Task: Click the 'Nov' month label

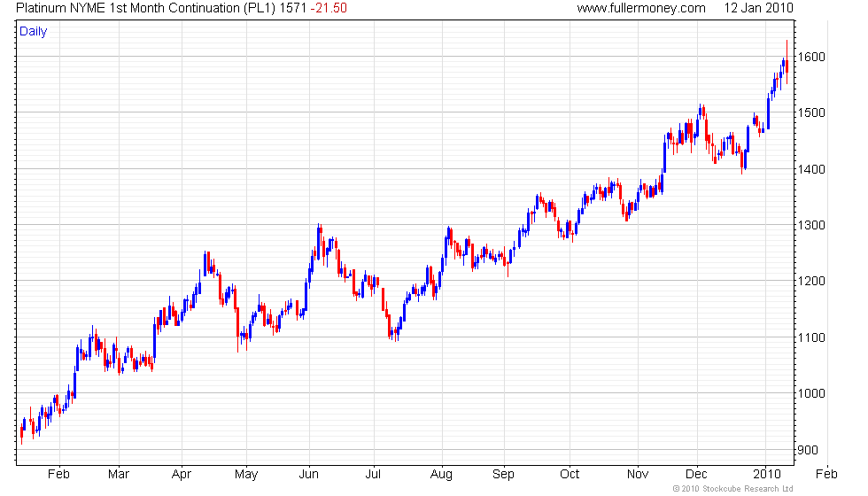Action: tap(638, 475)
